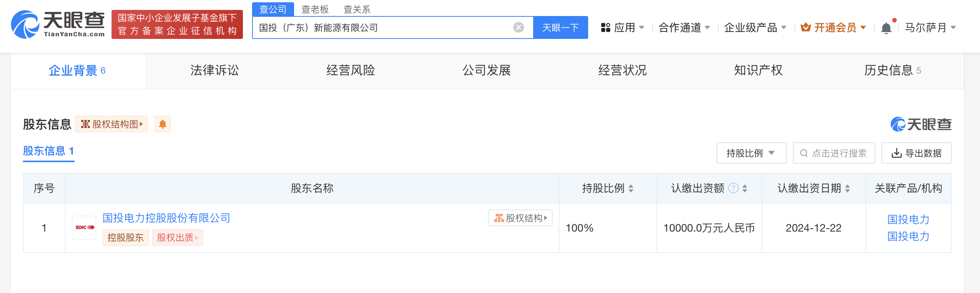
Task: Sort by 持股比例 column arrows
Action: point(631,188)
